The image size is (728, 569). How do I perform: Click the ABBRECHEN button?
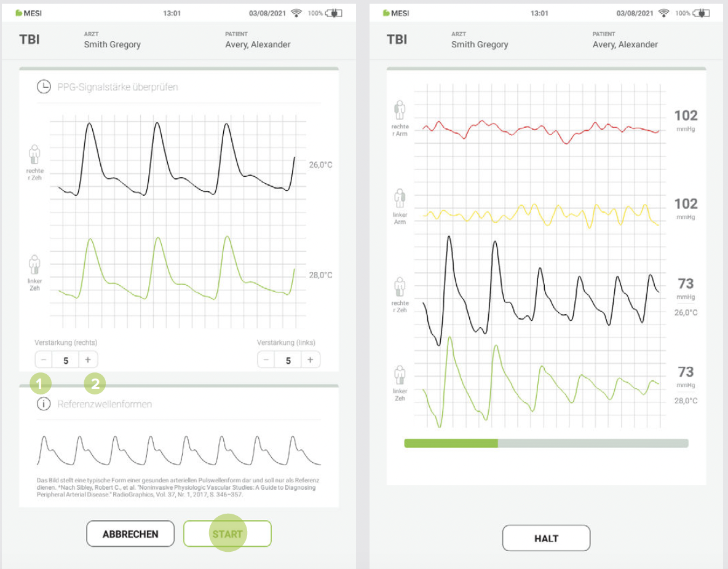(x=130, y=534)
